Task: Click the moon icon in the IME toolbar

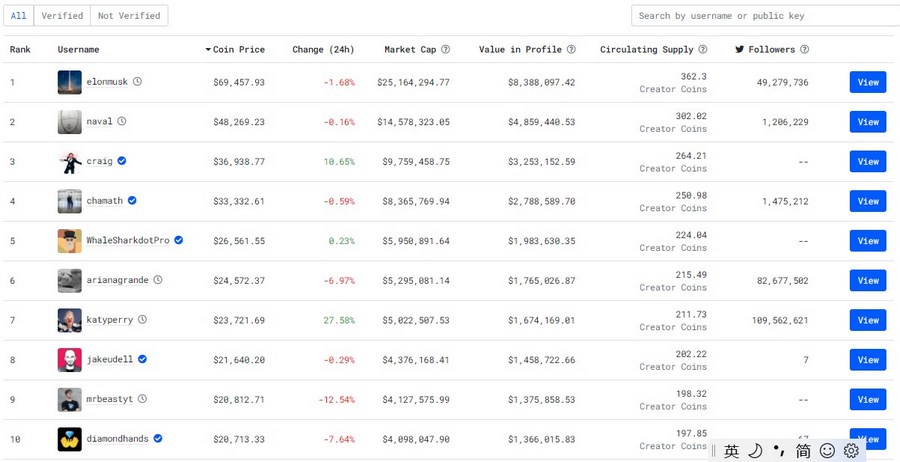Action: [755, 451]
